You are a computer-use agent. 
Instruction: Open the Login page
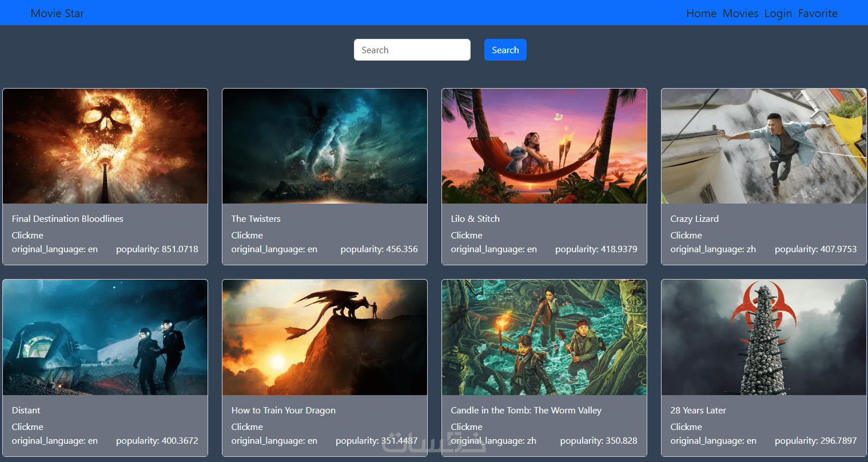[778, 13]
